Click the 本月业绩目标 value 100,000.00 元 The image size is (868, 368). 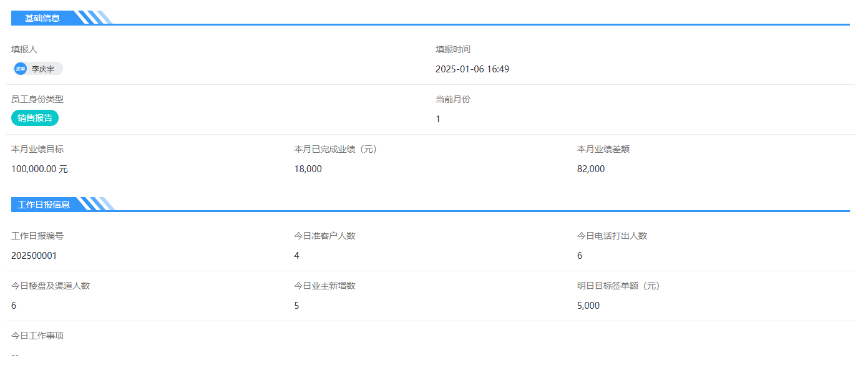39,169
